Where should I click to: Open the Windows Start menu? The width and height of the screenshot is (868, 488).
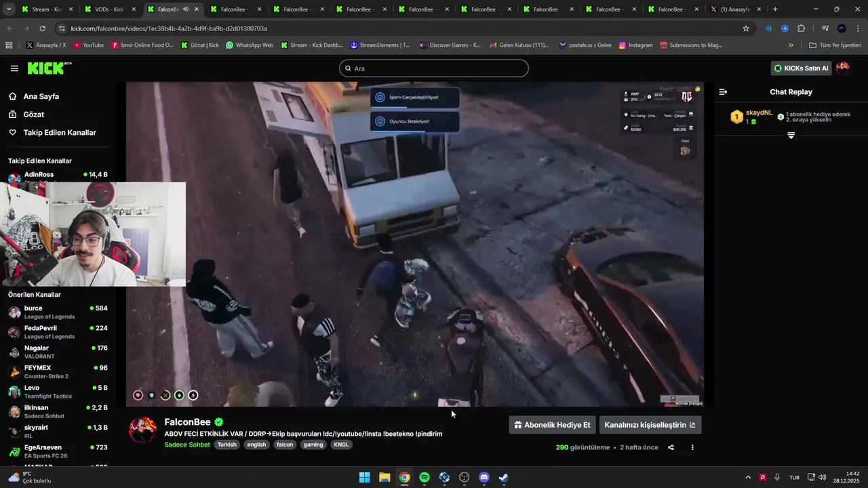[364, 477]
